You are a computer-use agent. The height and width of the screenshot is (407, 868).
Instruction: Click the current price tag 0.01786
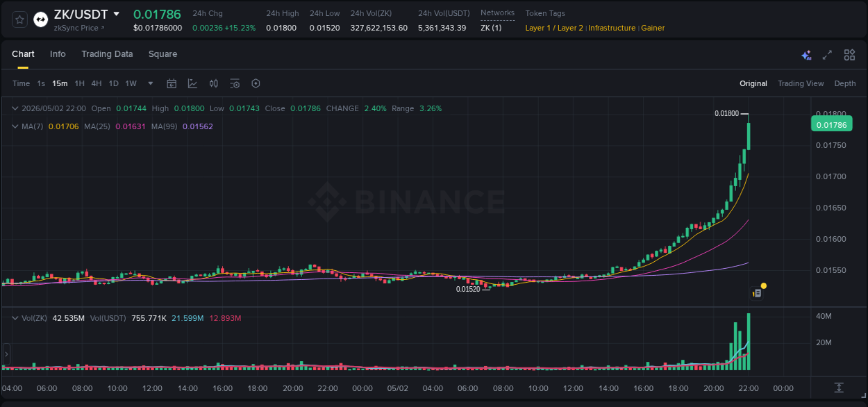point(831,125)
